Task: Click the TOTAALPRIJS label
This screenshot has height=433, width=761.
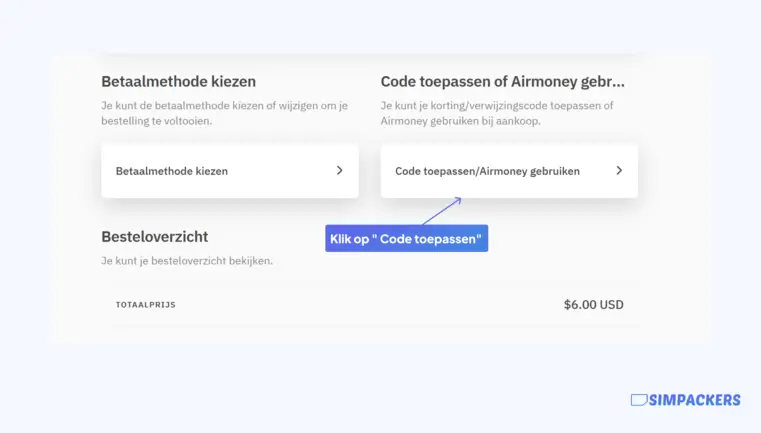Action: (x=146, y=305)
